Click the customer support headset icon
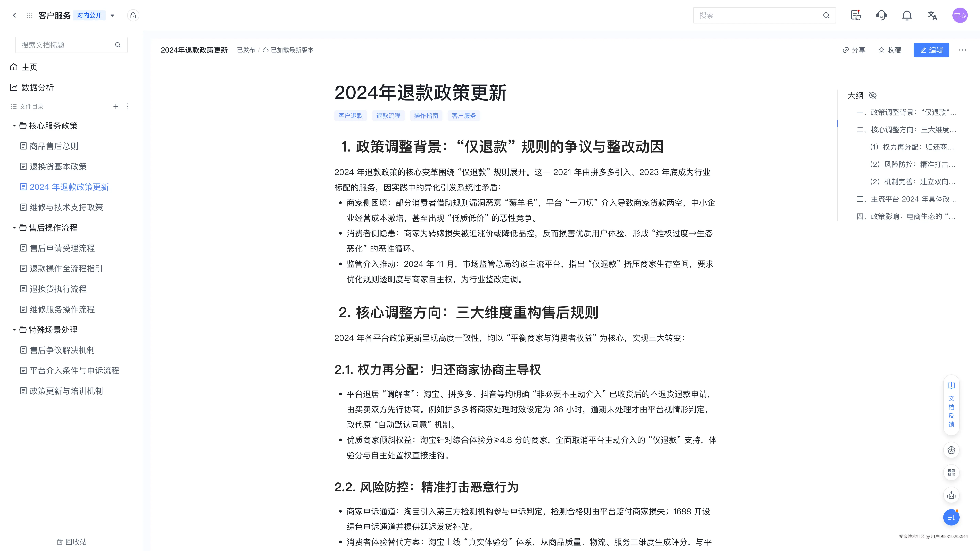The width and height of the screenshot is (980, 551). click(881, 15)
